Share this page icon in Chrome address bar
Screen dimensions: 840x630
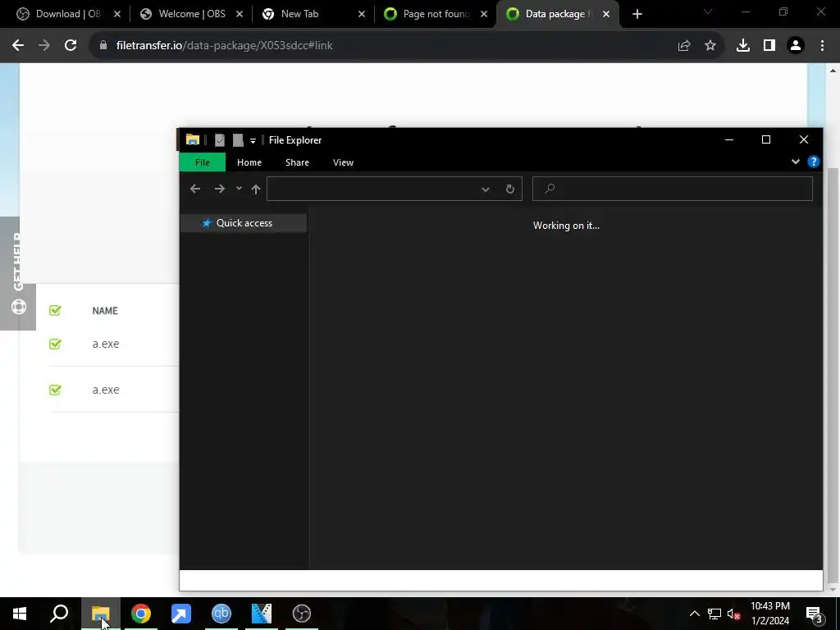[x=684, y=46]
